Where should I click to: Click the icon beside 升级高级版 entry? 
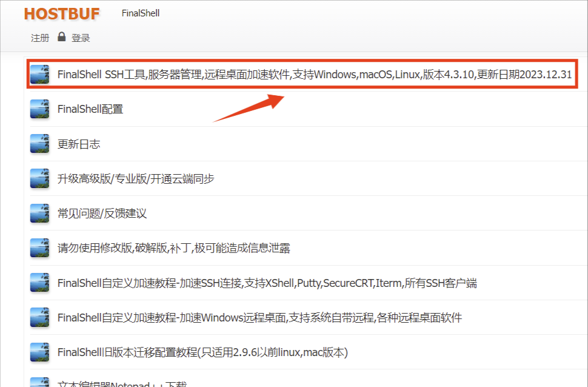pyautogui.click(x=40, y=178)
